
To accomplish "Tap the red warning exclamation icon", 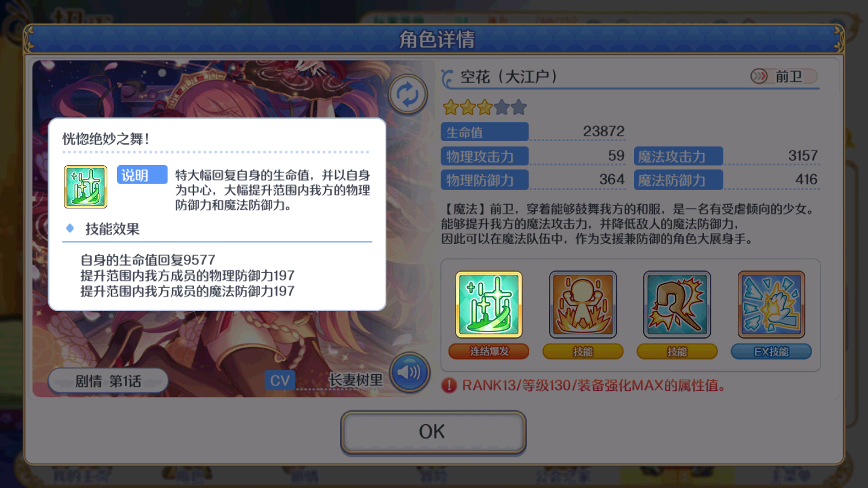I will (449, 386).
